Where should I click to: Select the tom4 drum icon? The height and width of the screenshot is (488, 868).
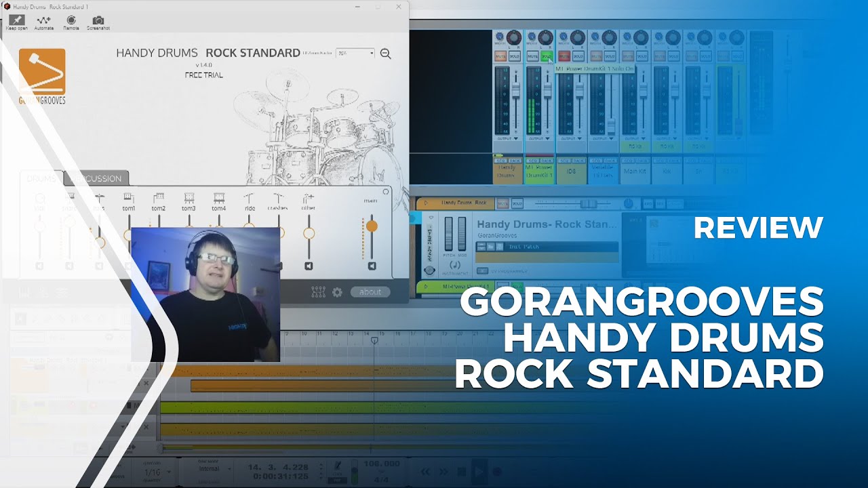click(x=218, y=197)
